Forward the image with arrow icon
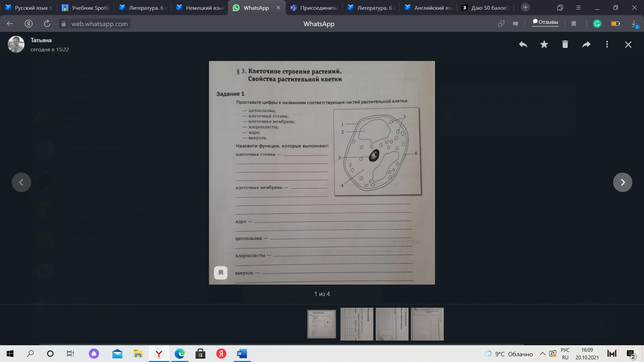The height and width of the screenshot is (362, 644). [586, 44]
